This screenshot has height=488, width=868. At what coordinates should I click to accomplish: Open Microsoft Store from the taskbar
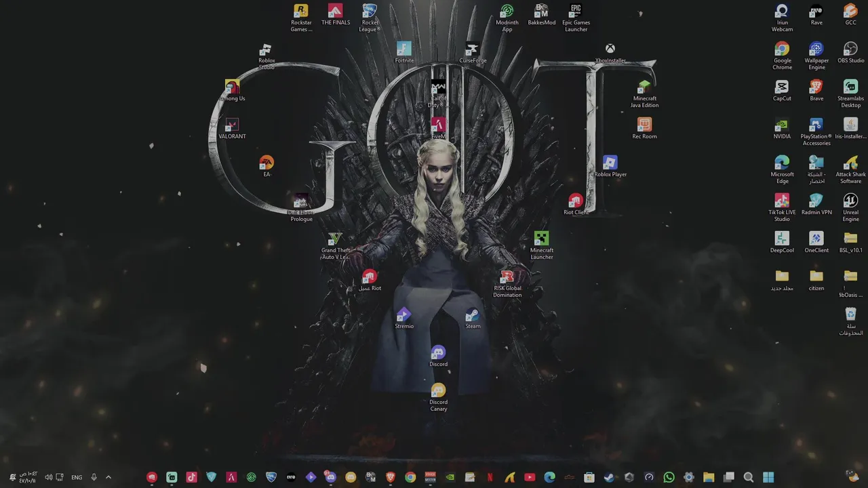point(589,477)
